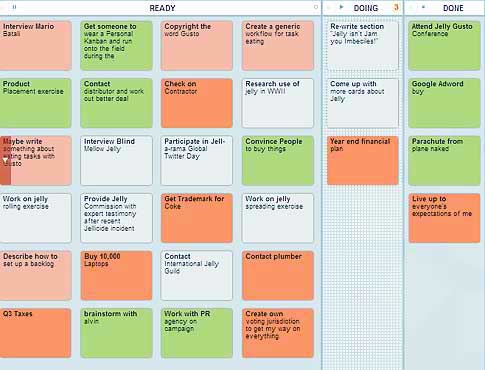485x370 pixels.
Task: Open the Check on Contractor card
Action: click(x=197, y=103)
